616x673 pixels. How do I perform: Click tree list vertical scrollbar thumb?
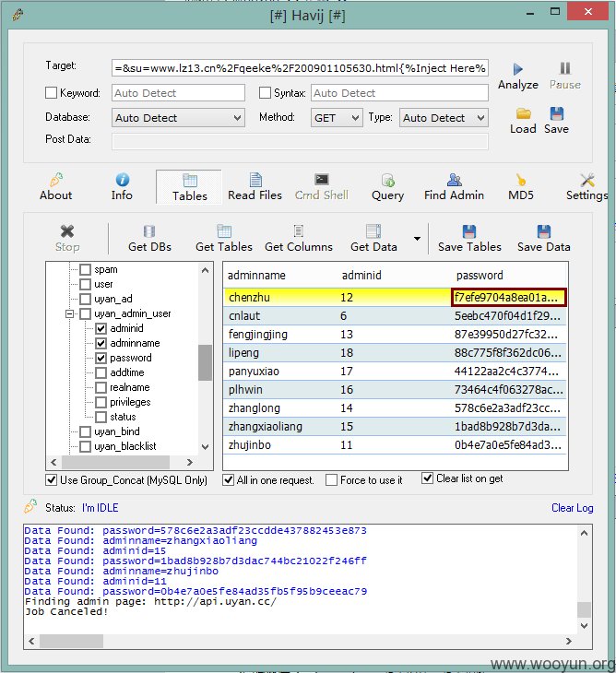[205, 362]
